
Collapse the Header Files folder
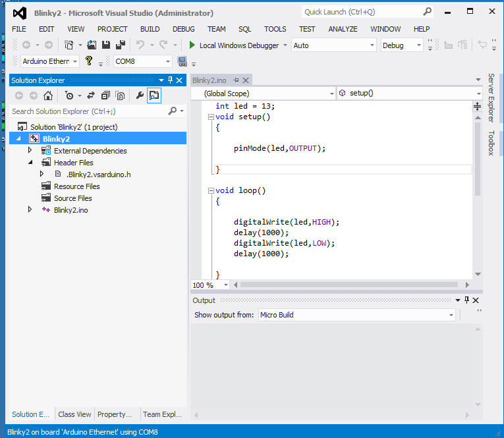point(30,162)
